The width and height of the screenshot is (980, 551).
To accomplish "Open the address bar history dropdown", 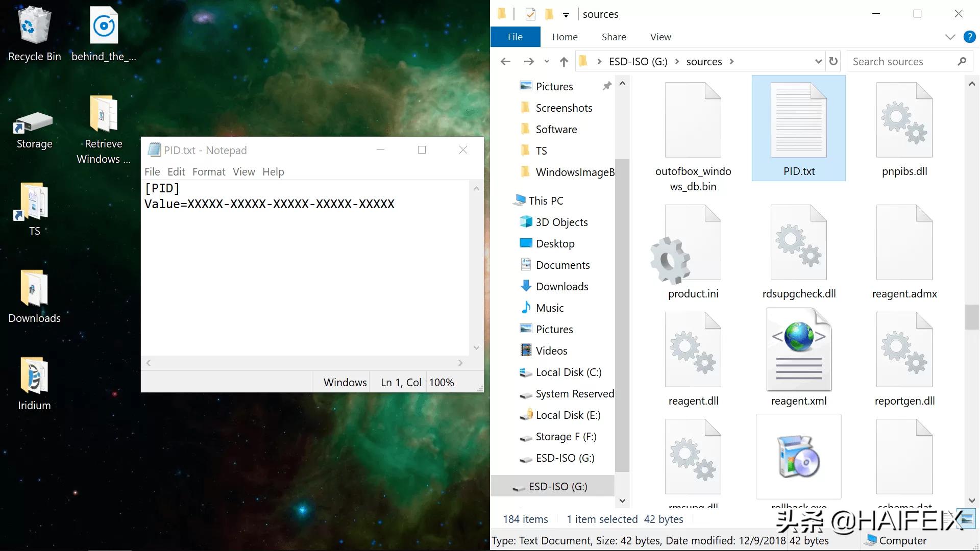I will (x=819, y=61).
